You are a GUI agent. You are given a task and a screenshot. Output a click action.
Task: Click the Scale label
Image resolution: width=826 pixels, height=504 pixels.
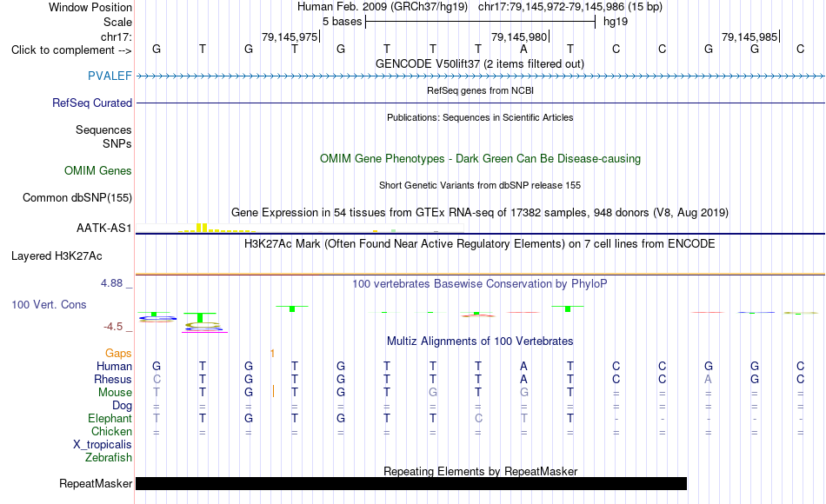click(x=117, y=22)
